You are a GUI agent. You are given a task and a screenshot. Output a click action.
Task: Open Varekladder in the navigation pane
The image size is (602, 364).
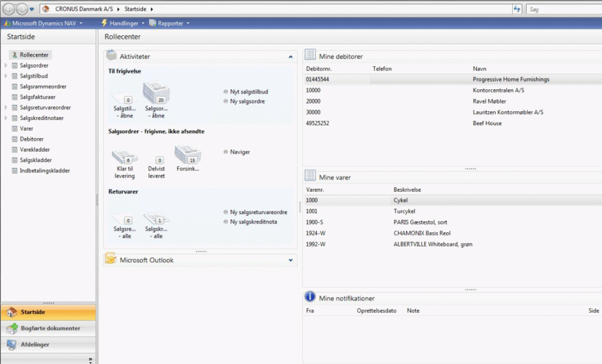pos(35,150)
